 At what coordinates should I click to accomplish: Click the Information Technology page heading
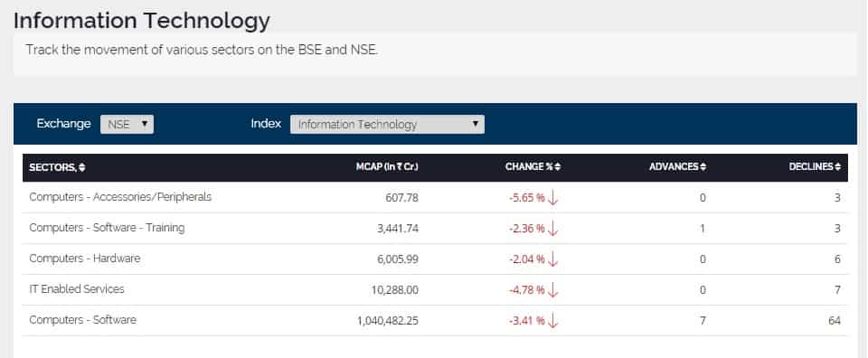point(142,21)
